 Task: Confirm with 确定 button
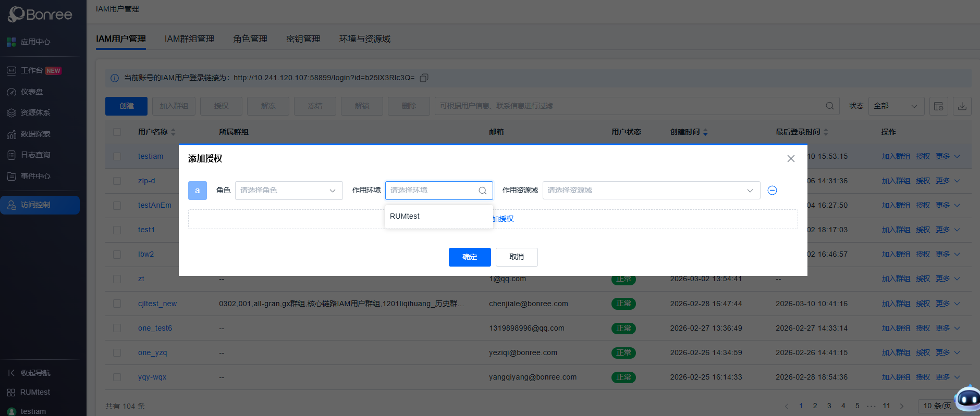coord(470,257)
